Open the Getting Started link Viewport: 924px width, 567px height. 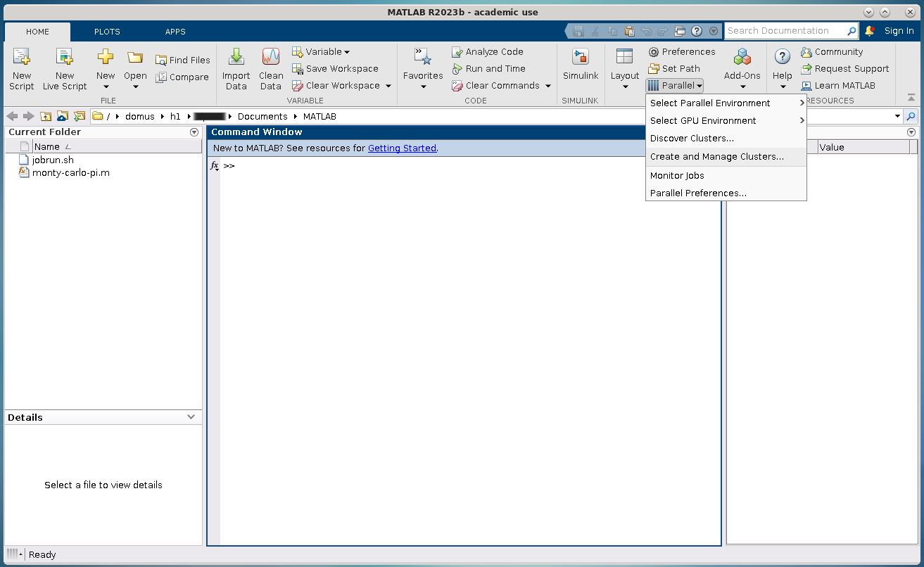402,148
